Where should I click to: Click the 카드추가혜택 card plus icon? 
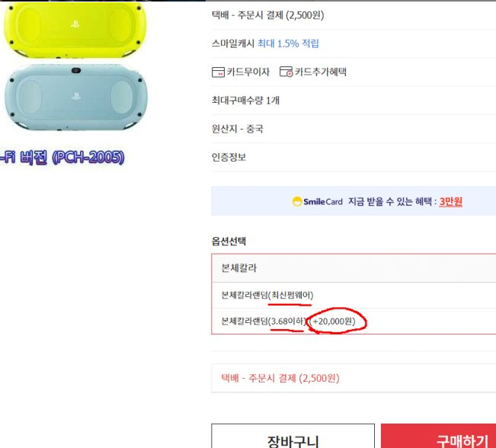[286, 72]
